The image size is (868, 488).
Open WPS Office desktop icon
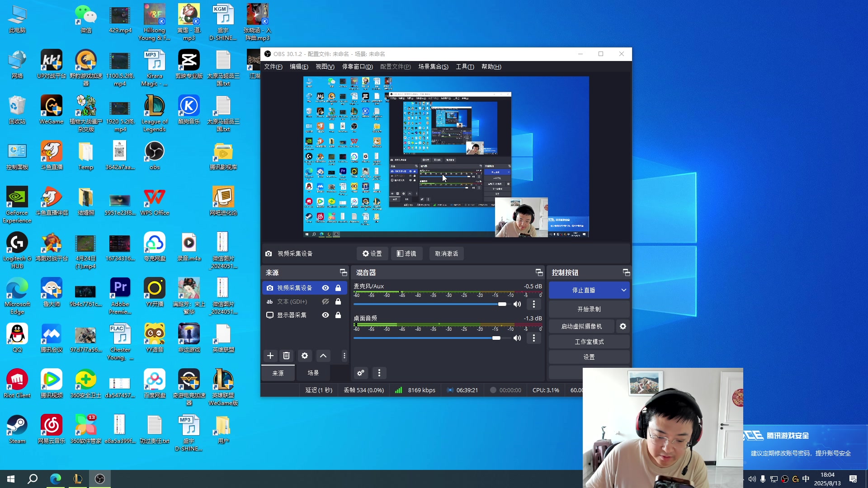(x=155, y=202)
